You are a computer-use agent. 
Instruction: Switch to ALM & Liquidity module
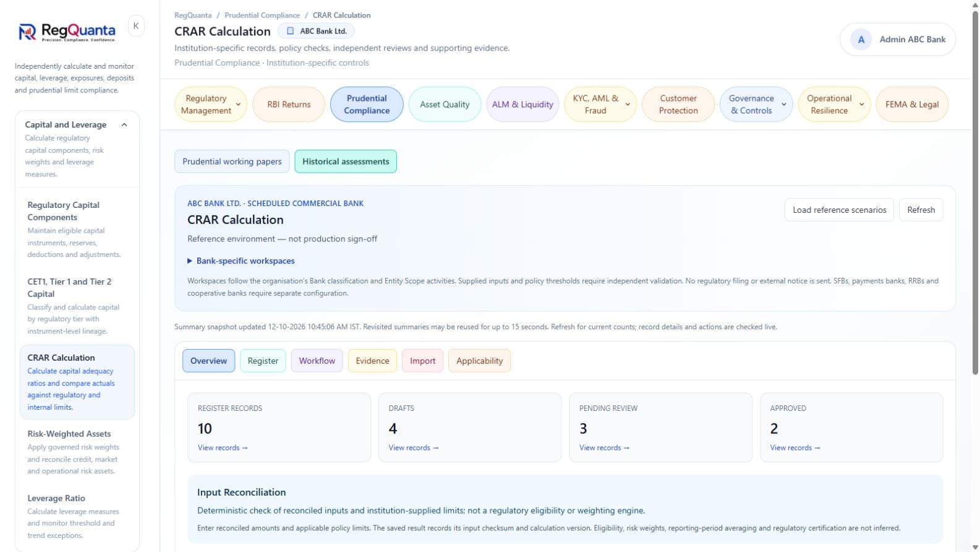[x=522, y=105]
